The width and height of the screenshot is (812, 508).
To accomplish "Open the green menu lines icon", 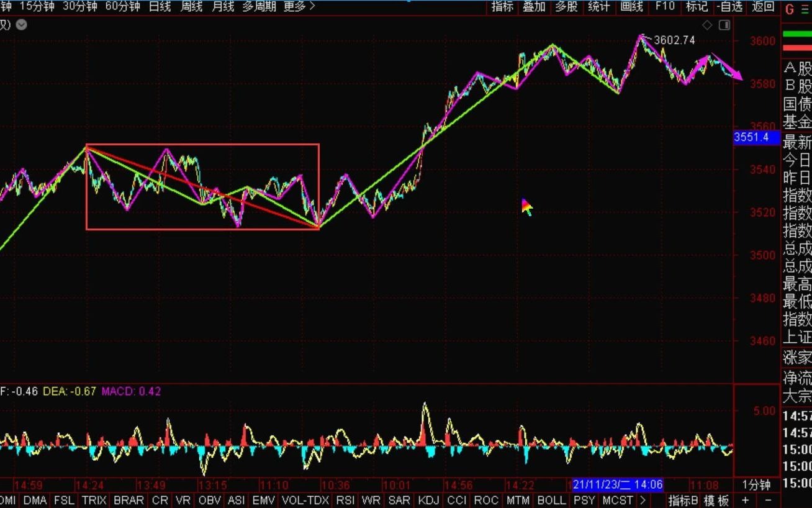I will pos(805,9).
